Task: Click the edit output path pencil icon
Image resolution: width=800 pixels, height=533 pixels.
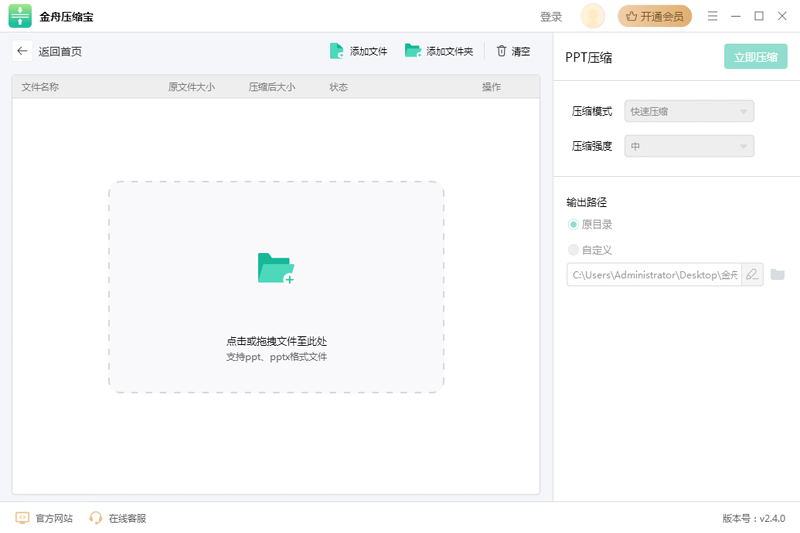Action: pyautogui.click(x=752, y=275)
